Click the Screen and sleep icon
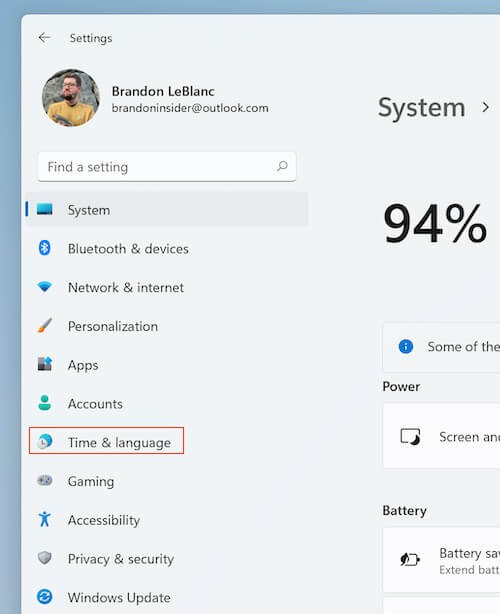Image resolution: width=500 pixels, height=614 pixels. click(x=410, y=436)
